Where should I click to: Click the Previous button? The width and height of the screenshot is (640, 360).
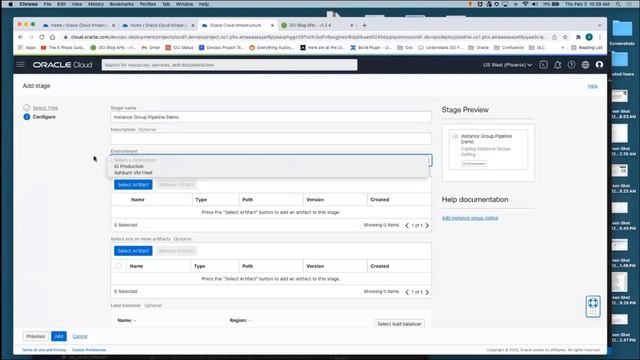coord(36,336)
